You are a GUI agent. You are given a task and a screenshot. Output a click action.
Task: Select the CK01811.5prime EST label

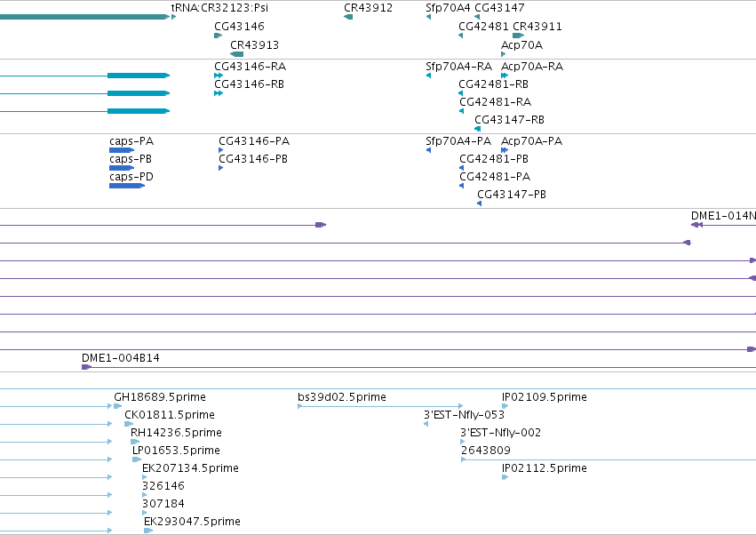click(x=169, y=415)
